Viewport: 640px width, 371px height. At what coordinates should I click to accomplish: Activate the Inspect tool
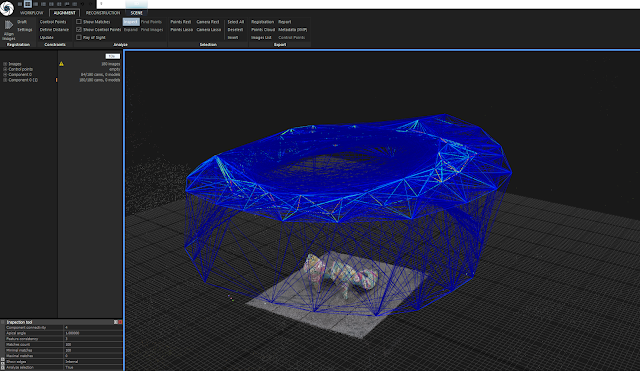(131, 22)
